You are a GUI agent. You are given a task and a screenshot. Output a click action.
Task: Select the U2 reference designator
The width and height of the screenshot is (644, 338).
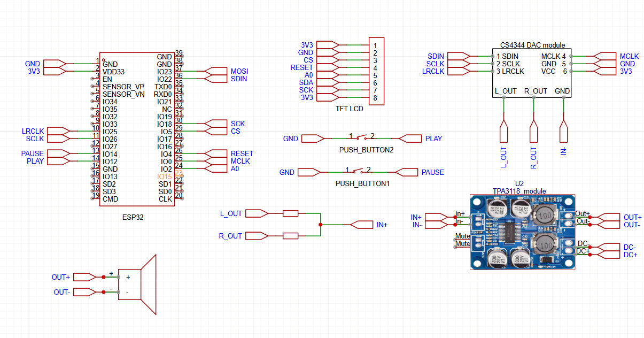(x=519, y=183)
